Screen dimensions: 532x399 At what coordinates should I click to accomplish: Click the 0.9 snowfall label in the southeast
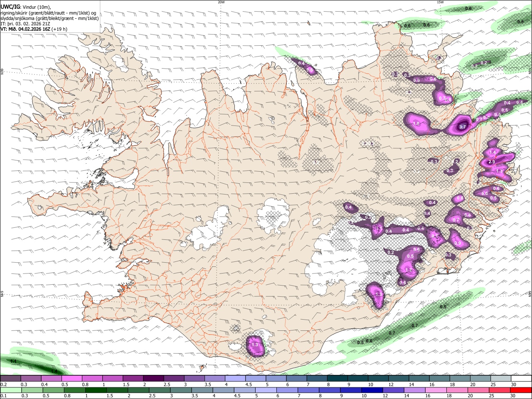(458, 243)
